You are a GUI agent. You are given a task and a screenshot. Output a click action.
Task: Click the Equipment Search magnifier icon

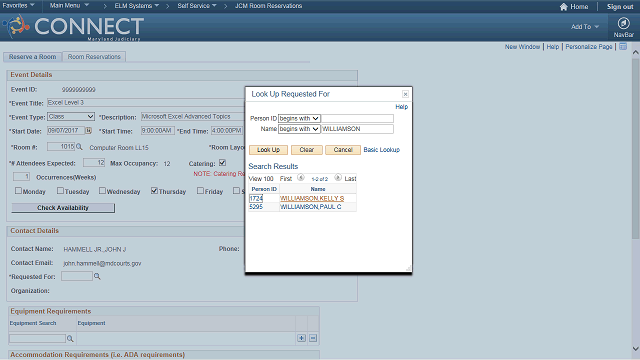[70, 338]
